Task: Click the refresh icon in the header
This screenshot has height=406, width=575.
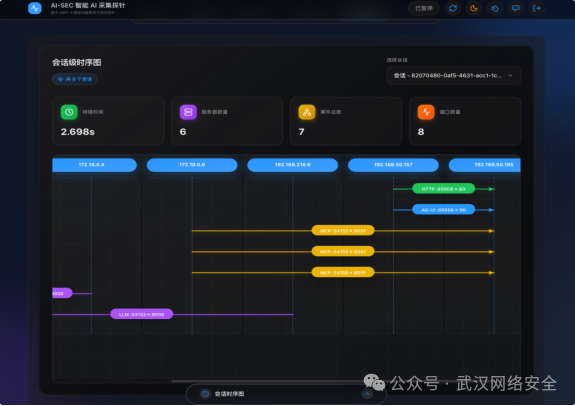Action: [453, 8]
